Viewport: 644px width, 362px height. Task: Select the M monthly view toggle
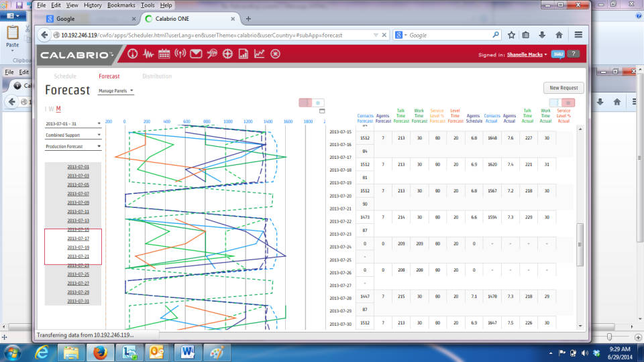pos(58,109)
